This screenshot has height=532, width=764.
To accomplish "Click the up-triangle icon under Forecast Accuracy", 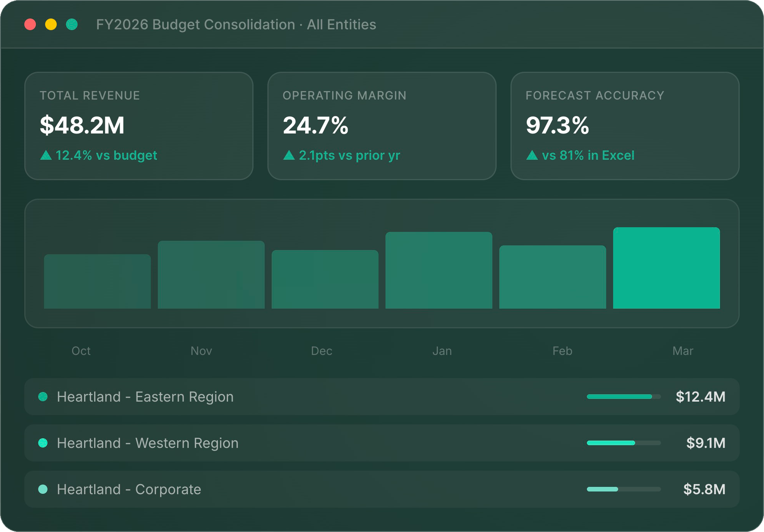I will click(x=532, y=155).
